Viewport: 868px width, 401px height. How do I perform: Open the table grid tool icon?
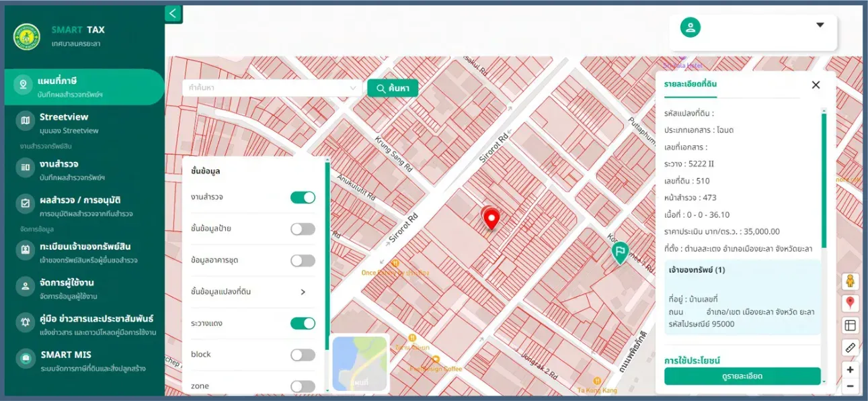click(x=850, y=325)
